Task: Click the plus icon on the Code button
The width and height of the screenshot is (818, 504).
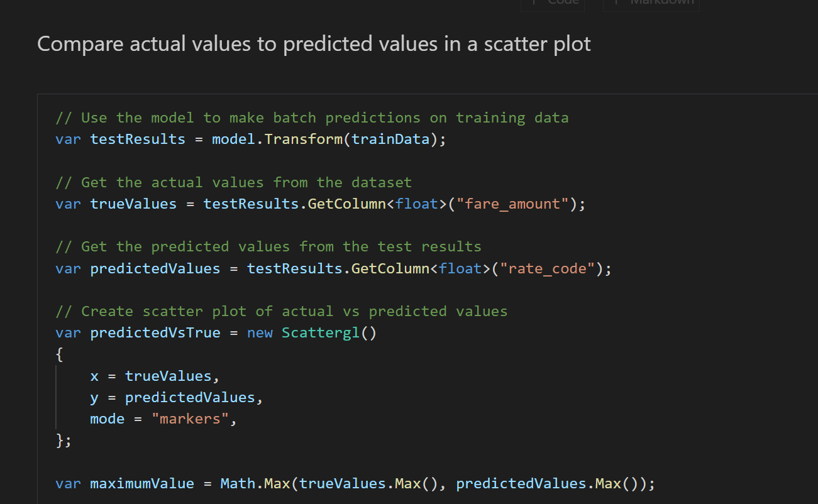Action: 533,1
